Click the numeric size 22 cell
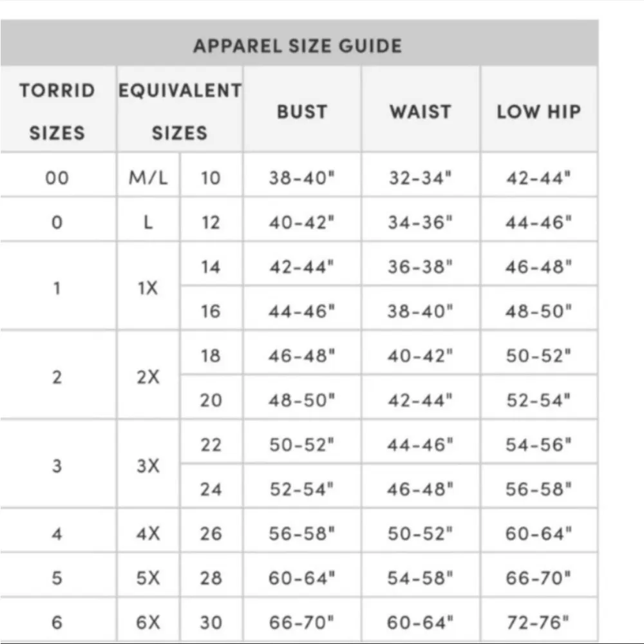644x644 pixels. coord(211,444)
